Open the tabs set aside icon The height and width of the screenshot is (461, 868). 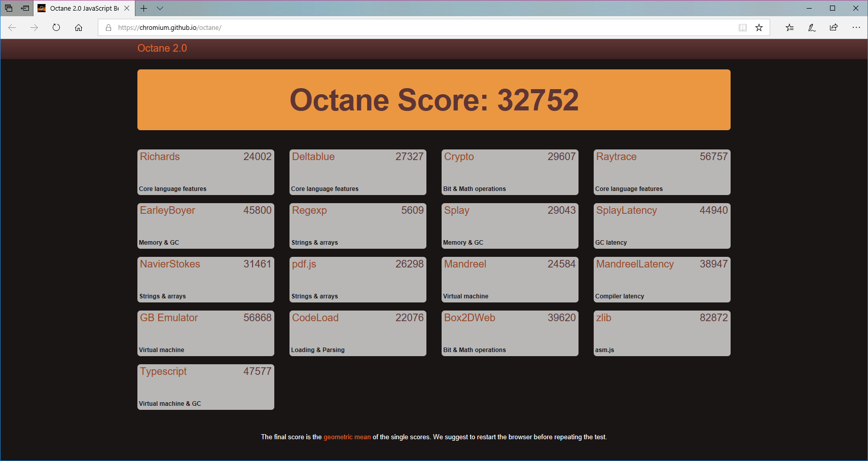(9, 8)
